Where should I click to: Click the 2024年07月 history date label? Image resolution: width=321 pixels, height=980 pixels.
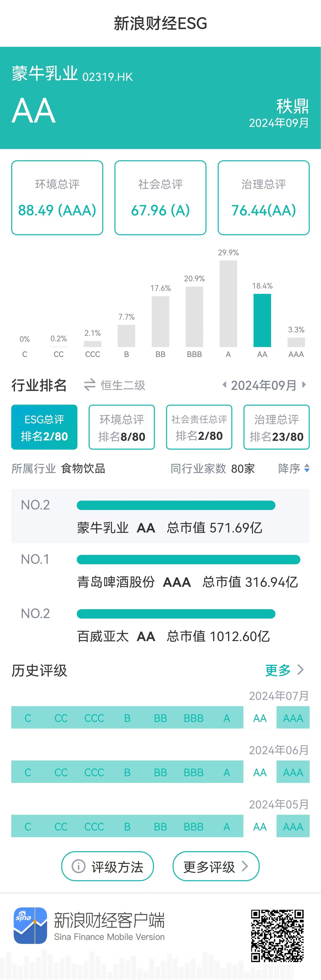(279, 696)
